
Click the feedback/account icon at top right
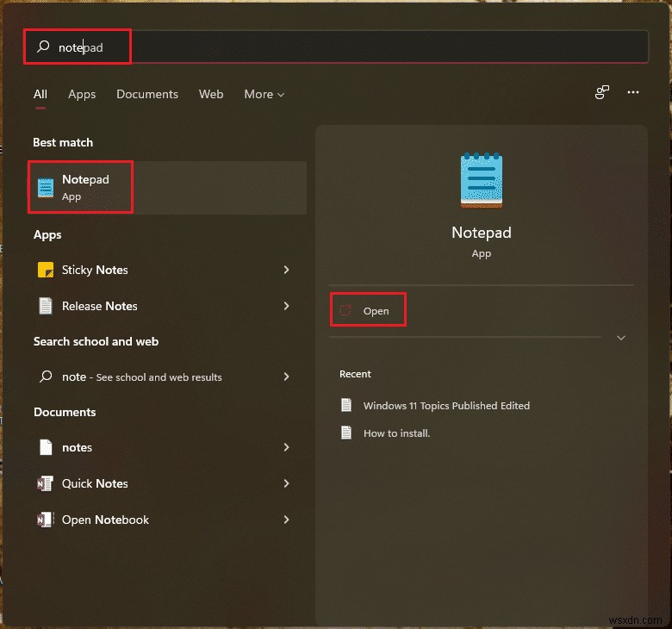coord(602,91)
